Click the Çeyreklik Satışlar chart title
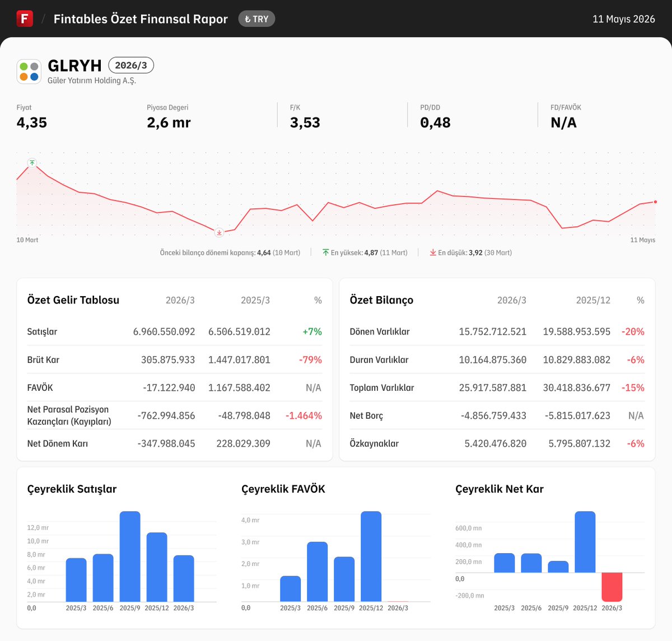This screenshot has width=672, height=641. point(72,489)
